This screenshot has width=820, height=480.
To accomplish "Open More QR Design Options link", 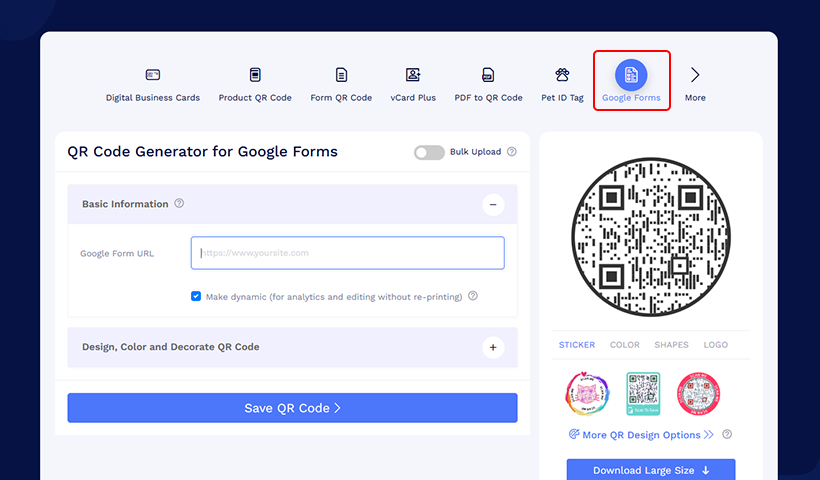I will click(641, 435).
